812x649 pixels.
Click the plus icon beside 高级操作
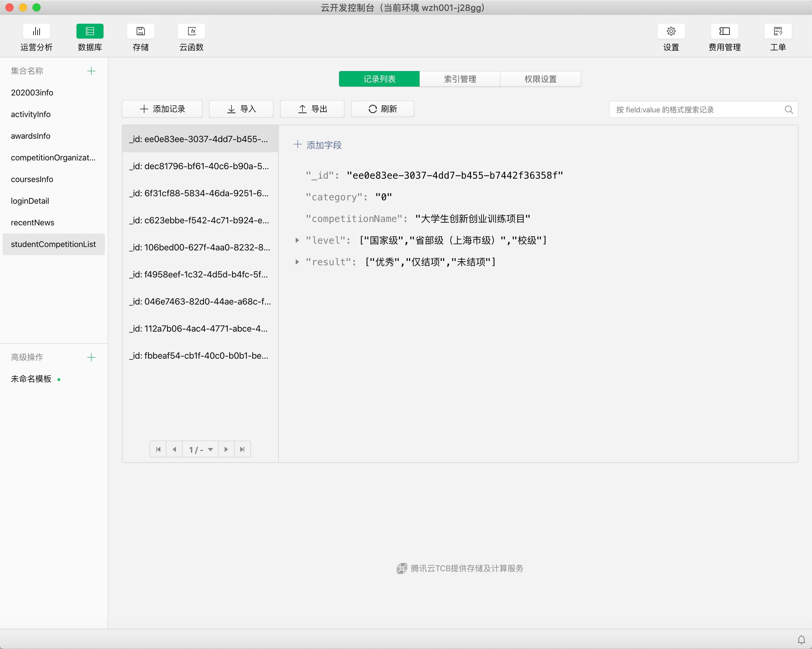click(91, 357)
